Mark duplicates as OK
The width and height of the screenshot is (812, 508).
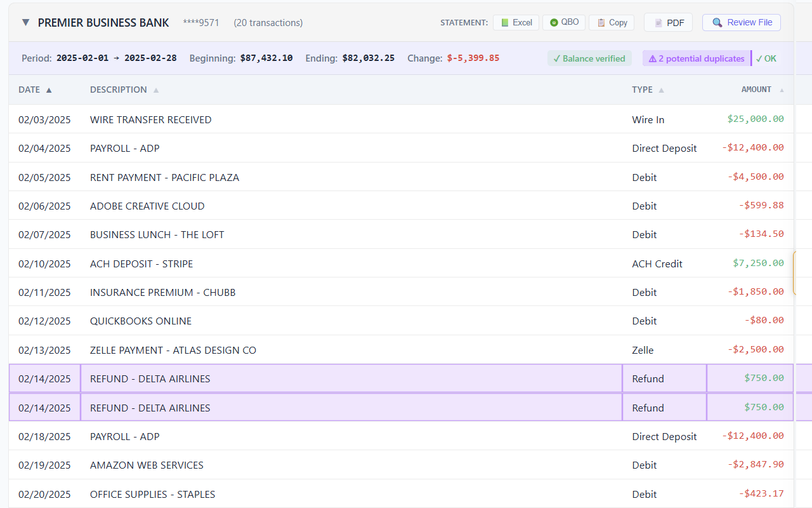pos(766,58)
